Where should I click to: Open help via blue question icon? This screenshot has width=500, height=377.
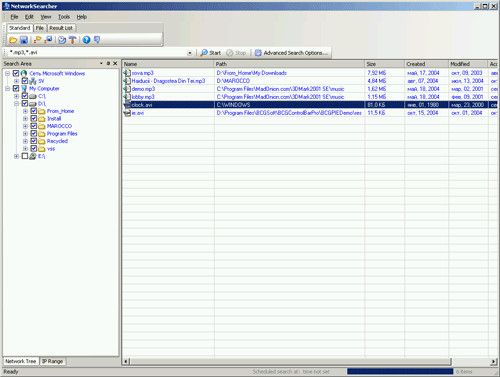coord(86,40)
